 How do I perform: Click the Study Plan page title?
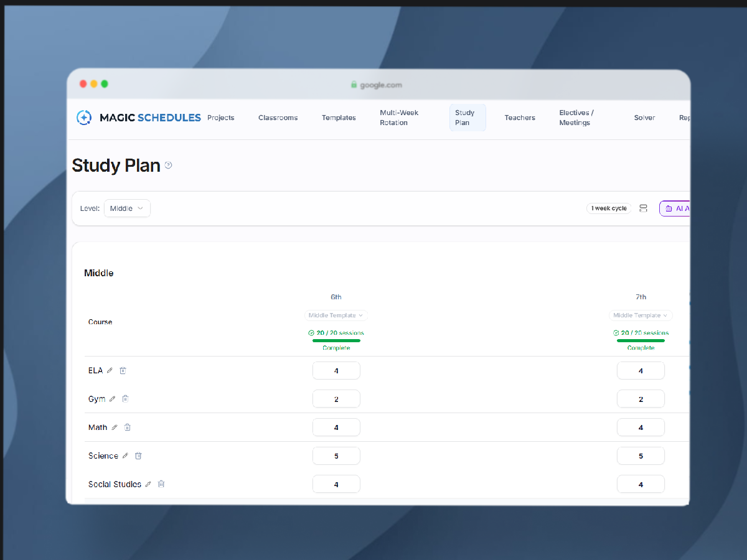[116, 165]
